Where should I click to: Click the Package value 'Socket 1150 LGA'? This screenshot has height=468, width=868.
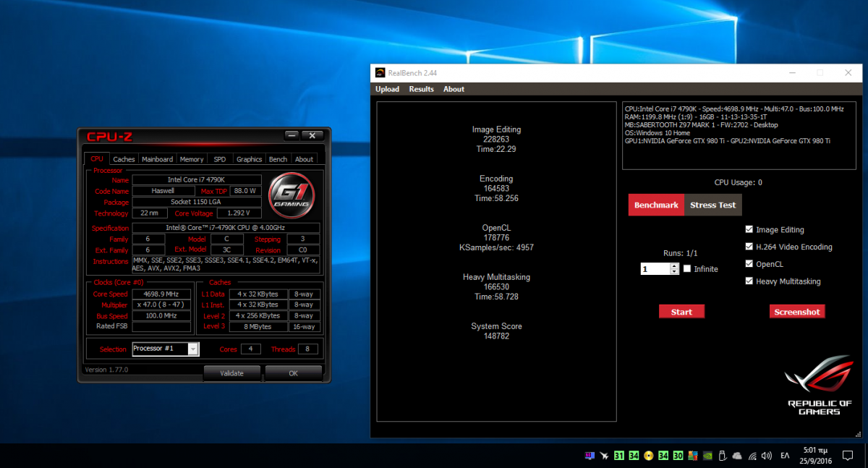pyautogui.click(x=197, y=202)
